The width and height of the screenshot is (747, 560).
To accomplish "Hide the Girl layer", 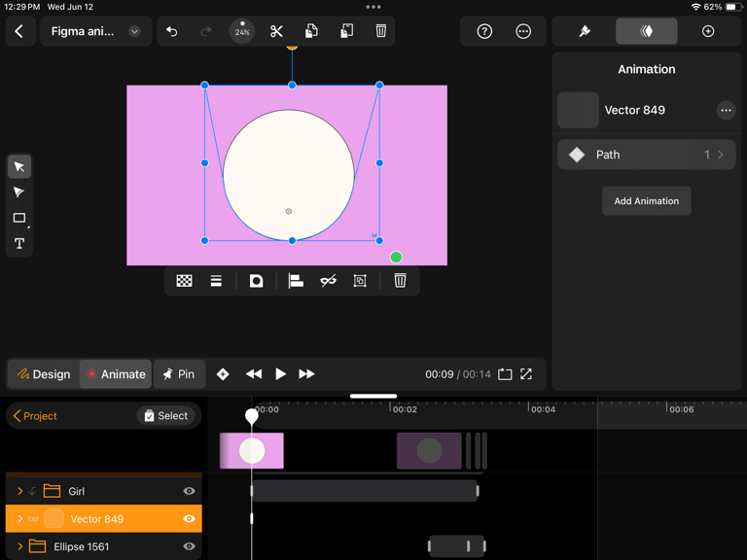I will [x=189, y=491].
